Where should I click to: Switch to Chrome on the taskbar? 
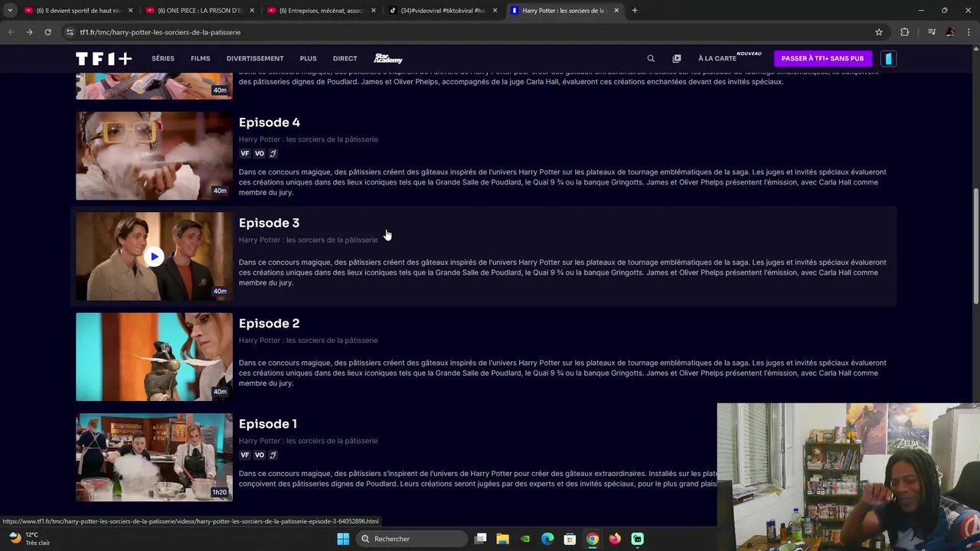pos(593,539)
